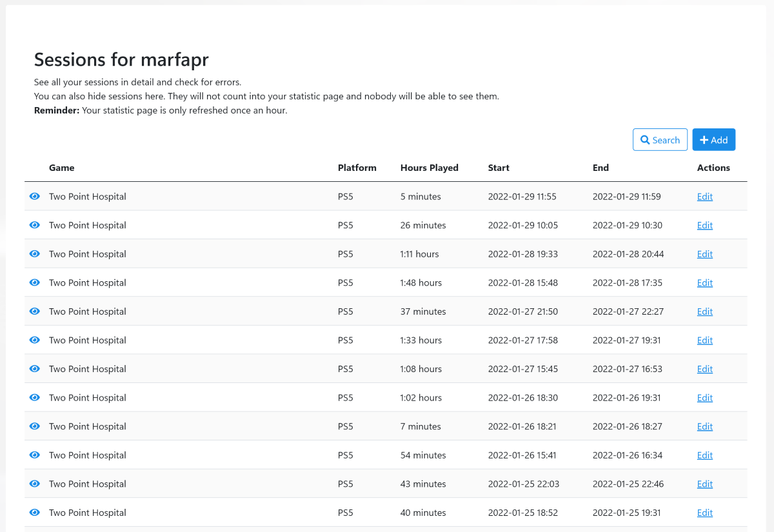Click end time '2022-01-29 11:59'
The image size is (774, 532).
(x=626, y=197)
